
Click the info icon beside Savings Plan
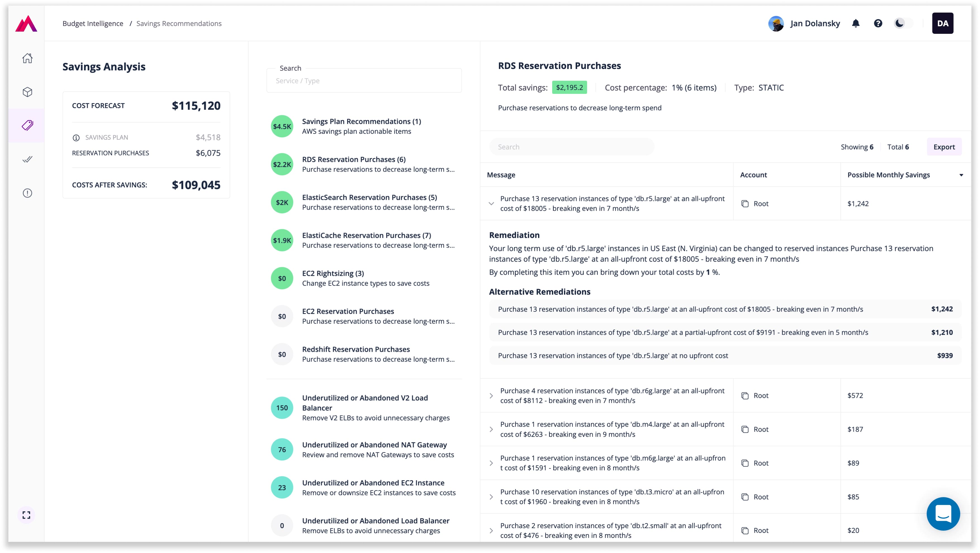(x=76, y=138)
